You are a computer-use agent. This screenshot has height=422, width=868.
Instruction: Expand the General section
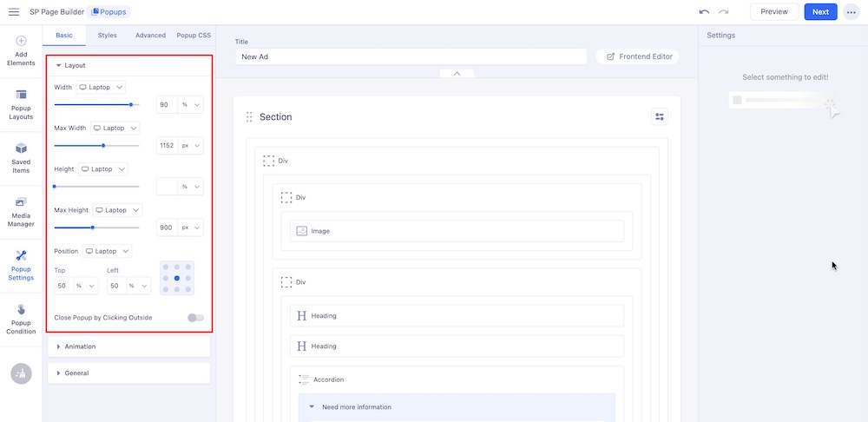tap(129, 373)
